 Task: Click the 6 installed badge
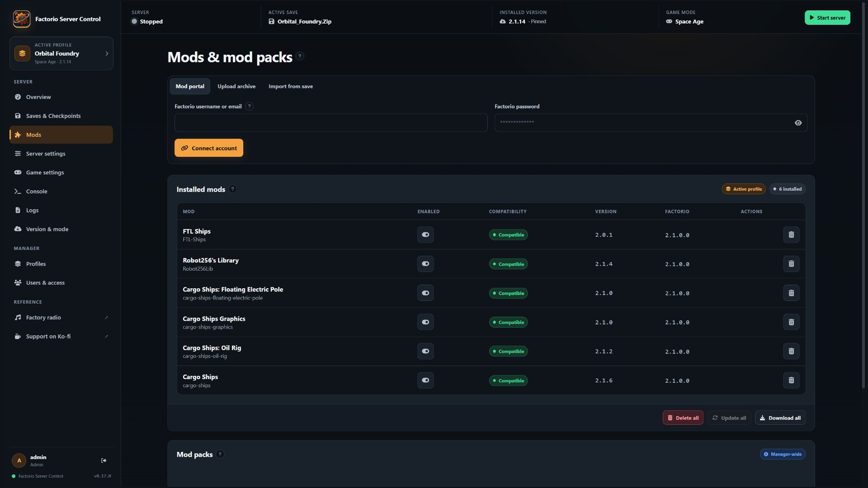[788, 189]
